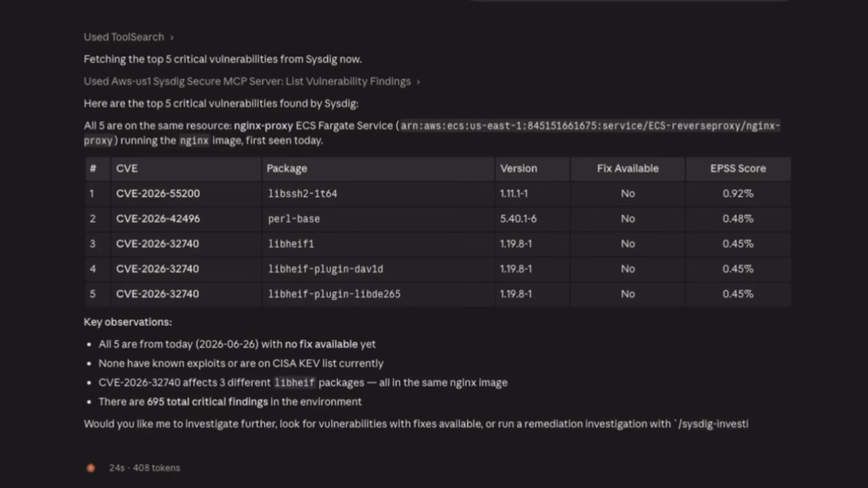868x488 pixels.
Task: Click the orange spinner icon near token count
Action: [x=91, y=468]
